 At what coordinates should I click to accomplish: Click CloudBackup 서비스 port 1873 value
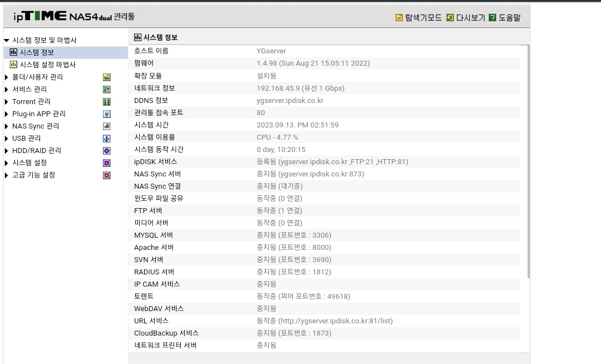coord(294,333)
